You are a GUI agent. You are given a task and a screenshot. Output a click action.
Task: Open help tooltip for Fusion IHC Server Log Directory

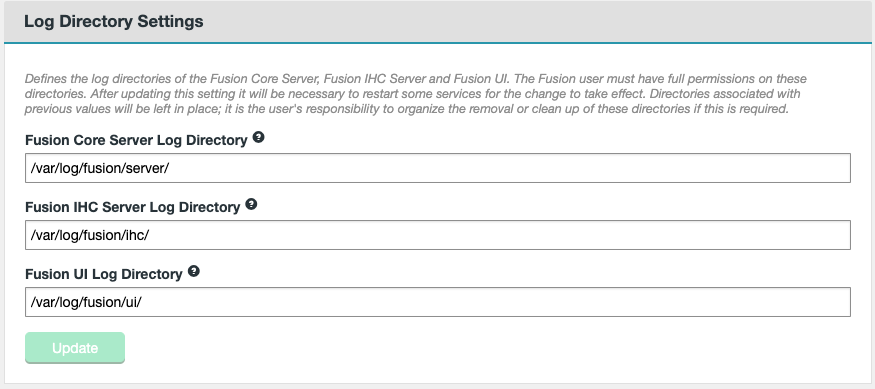coord(251,204)
